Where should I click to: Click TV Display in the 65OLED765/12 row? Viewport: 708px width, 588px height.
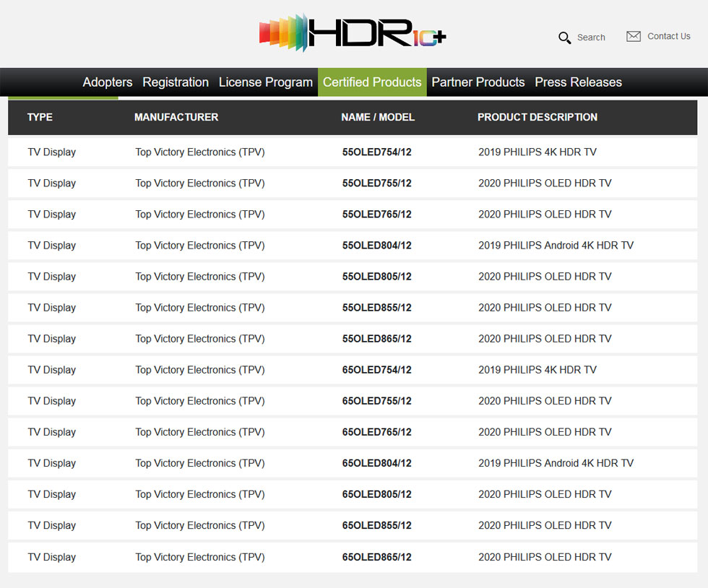pyautogui.click(x=51, y=433)
